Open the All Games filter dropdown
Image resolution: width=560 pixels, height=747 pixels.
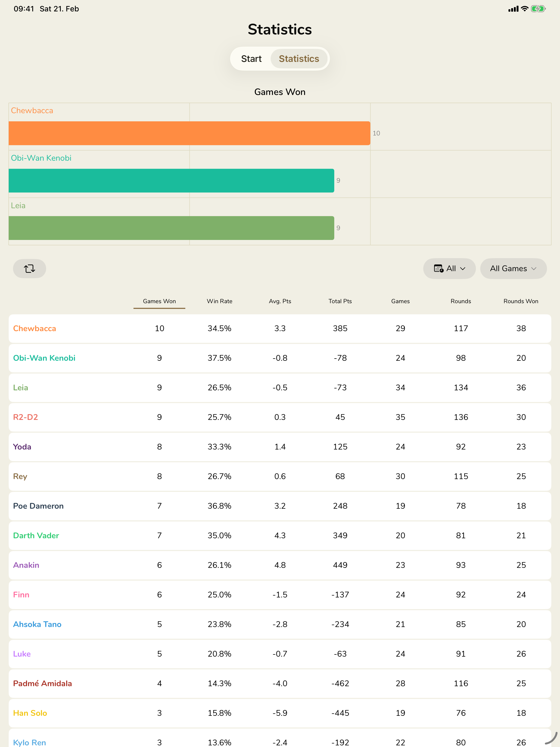(x=513, y=268)
